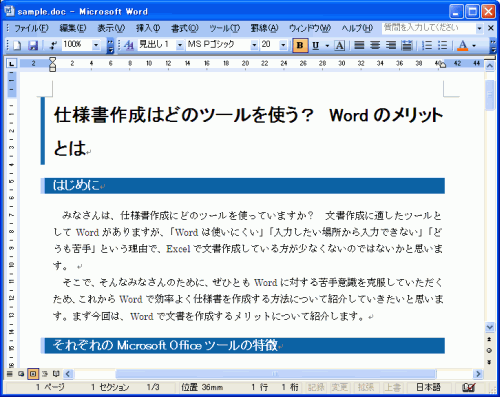Toggle bulleted list
The image size is (500, 397).
pos(442,45)
